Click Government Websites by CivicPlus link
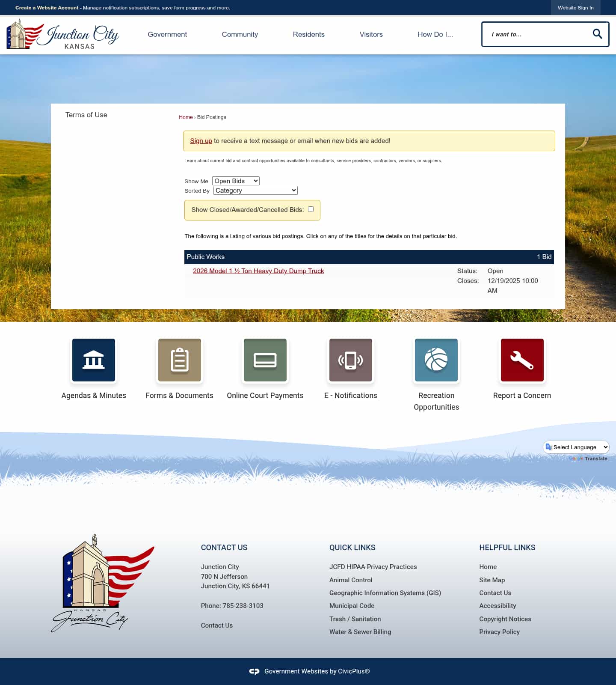Viewport: 616px width, 685px height. (x=317, y=671)
